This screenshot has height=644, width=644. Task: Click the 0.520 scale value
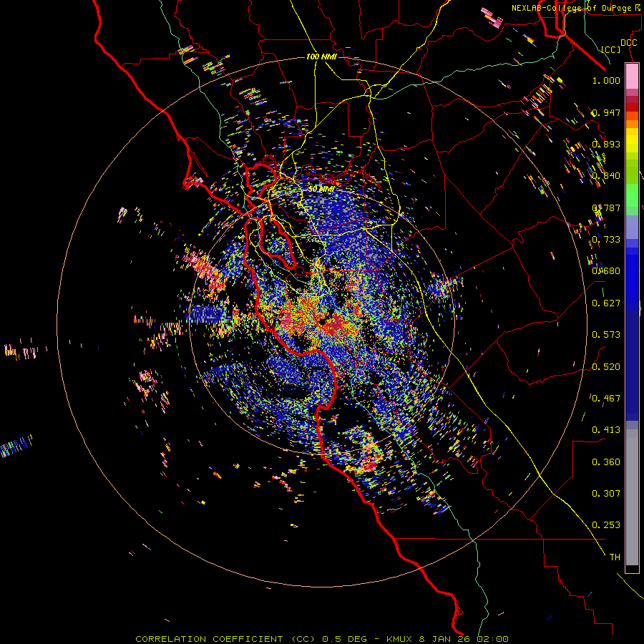(x=606, y=367)
